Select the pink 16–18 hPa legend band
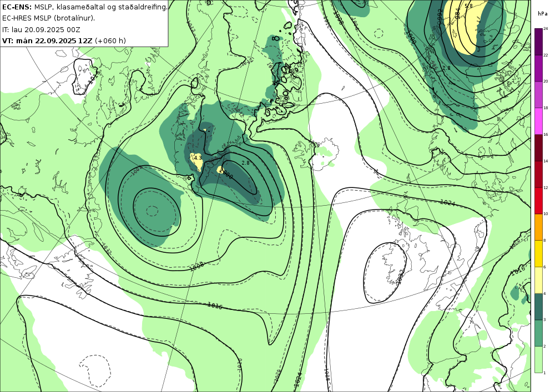This screenshot has height=392, width=555. coord(538,121)
